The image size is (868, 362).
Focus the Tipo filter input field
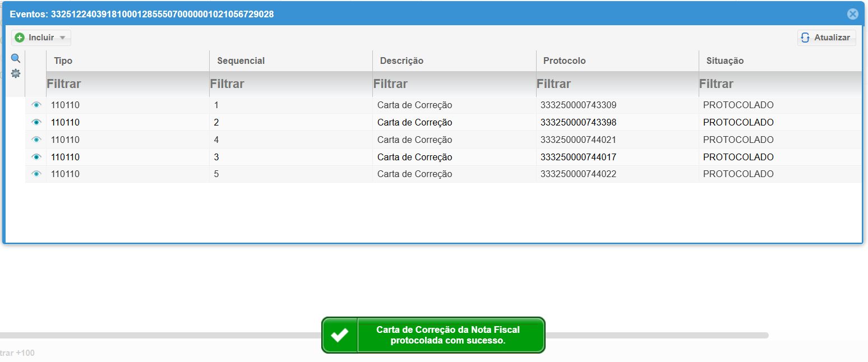127,84
